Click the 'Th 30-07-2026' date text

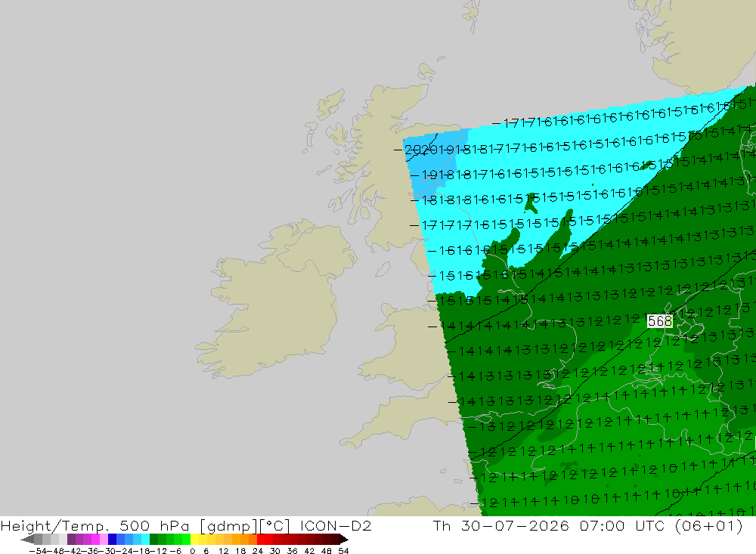tap(501, 525)
